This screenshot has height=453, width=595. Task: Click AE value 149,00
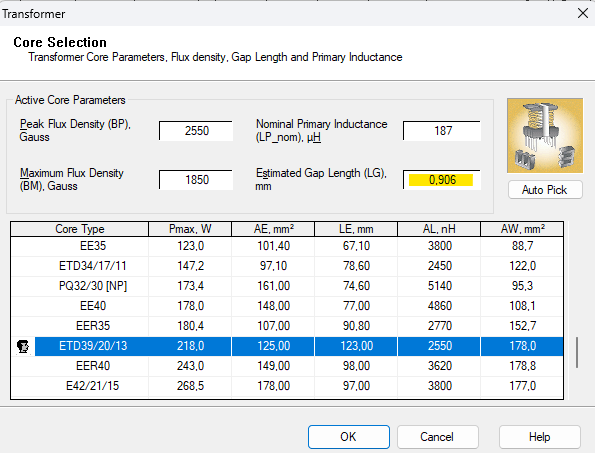pyautogui.click(x=274, y=366)
